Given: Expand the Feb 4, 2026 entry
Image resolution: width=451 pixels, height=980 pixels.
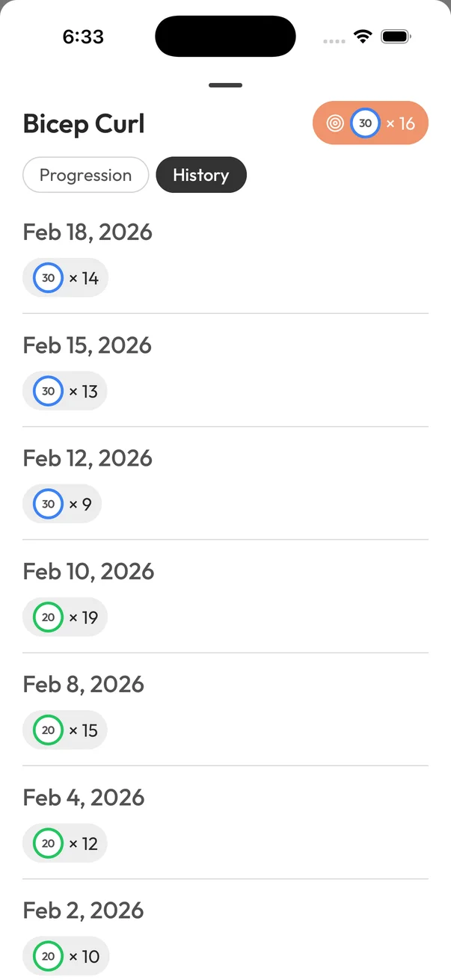Looking at the screenshot, I should (83, 797).
